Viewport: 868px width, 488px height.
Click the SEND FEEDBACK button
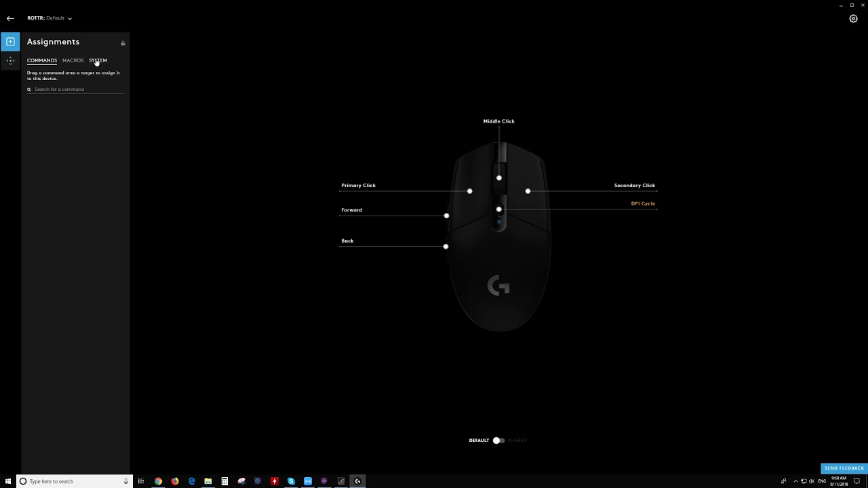844,468
